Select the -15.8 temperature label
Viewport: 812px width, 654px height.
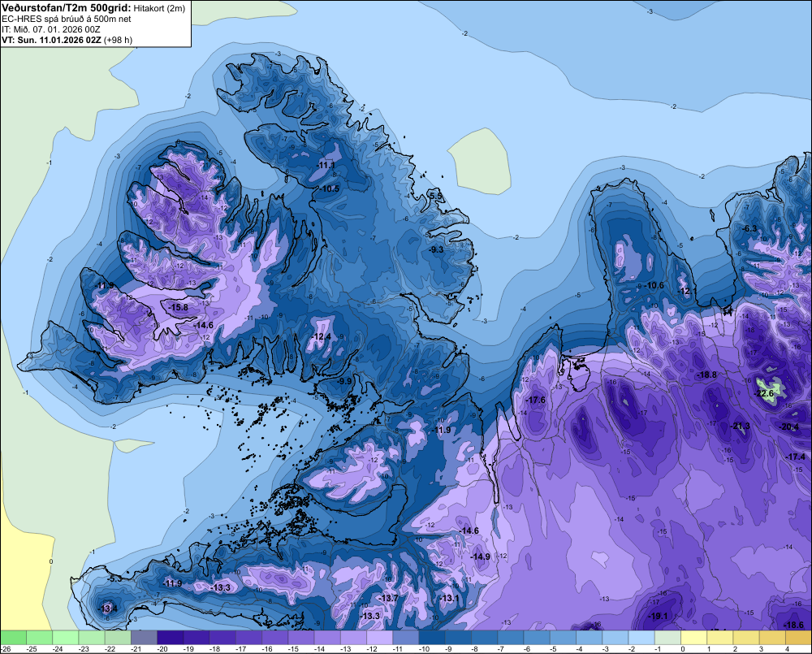point(179,307)
